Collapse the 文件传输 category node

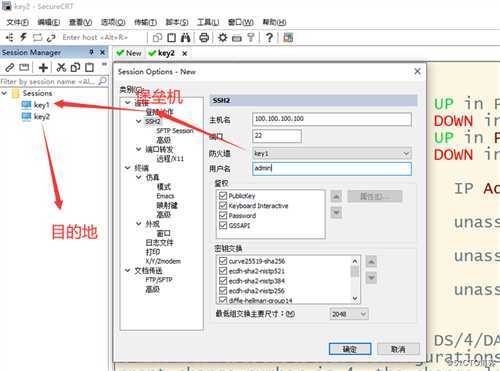click(x=127, y=270)
